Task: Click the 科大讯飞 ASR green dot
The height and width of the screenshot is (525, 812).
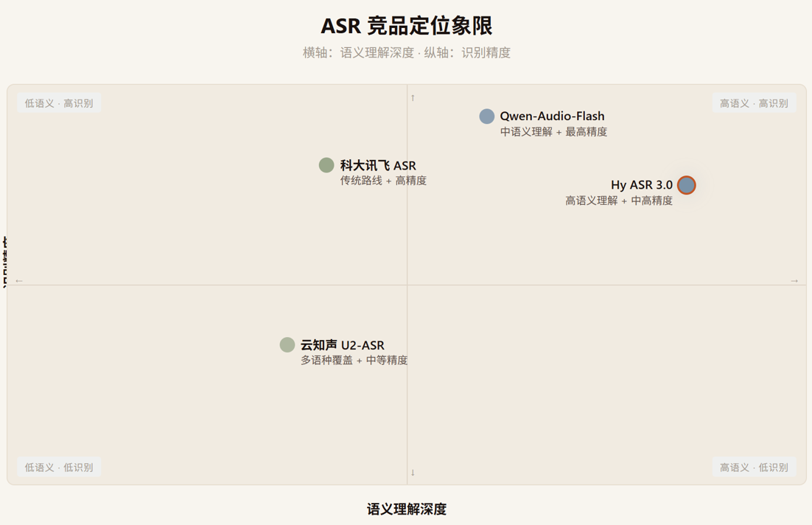Action: pyautogui.click(x=326, y=165)
